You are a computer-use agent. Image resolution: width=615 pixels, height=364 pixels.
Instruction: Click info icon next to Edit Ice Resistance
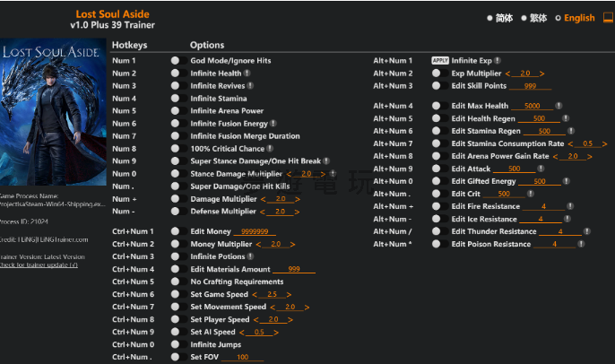coord(567,219)
